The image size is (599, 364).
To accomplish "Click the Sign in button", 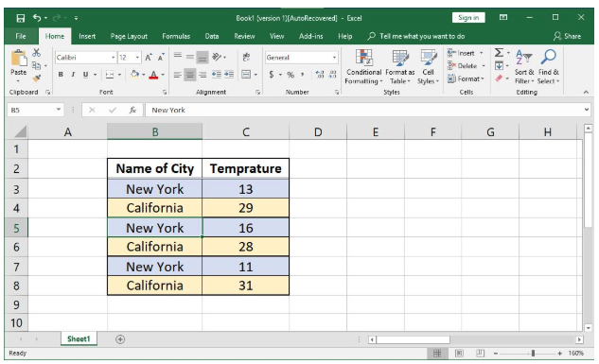I will (468, 18).
